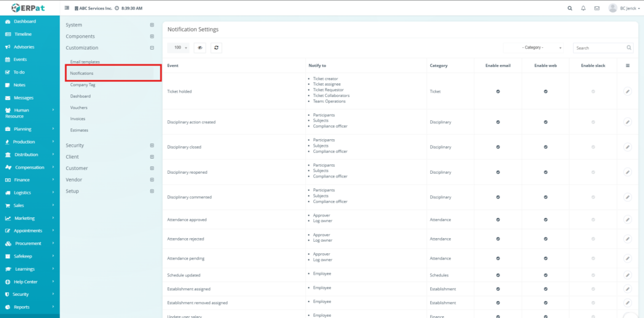Toggle column visibility eye-slash button
The width and height of the screenshot is (644, 318).
[200, 47]
